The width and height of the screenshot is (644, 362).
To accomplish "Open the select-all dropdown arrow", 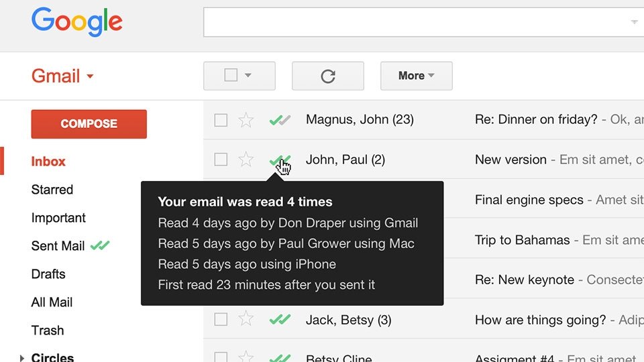I will point(248,75).
